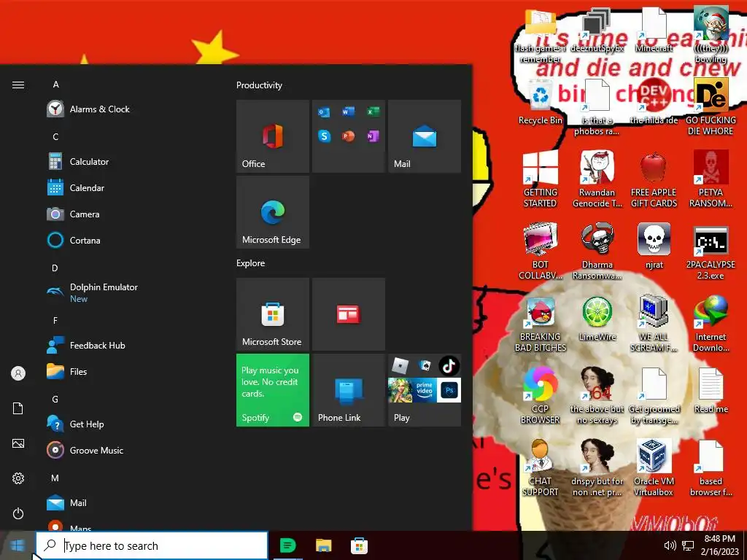Click the Spotify tile
Image resolution: width=747 pixels, height=560 pixels.
pos(273,390)
